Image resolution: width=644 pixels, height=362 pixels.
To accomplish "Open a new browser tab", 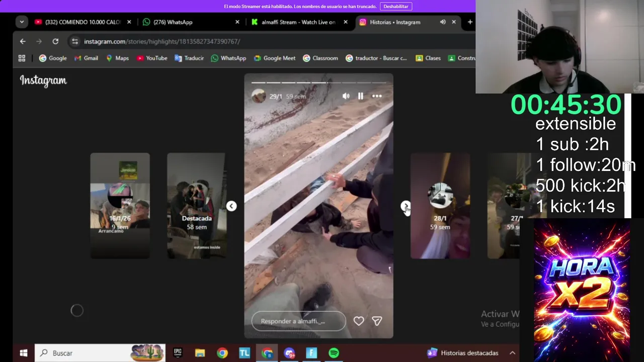I will [x=470, y=22].
